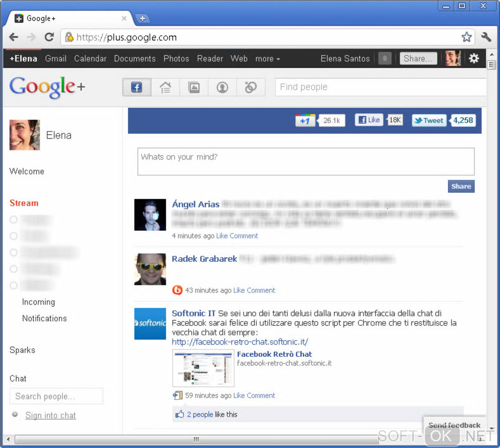Image resolution: width=500 pixels, height=448 pixels.
Task: Open the Profile icon in Google+ toolbar
Action: click(222, 87)
